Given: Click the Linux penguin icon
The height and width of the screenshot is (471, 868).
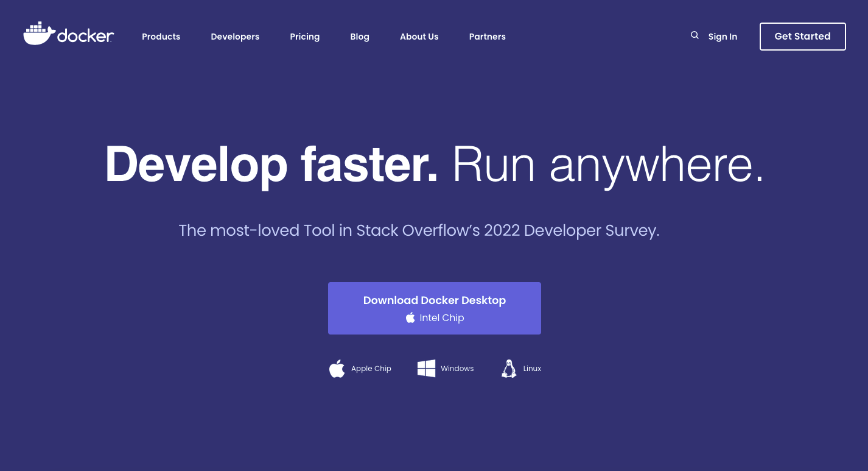Looking at the screenshot, I should [509, 368].
